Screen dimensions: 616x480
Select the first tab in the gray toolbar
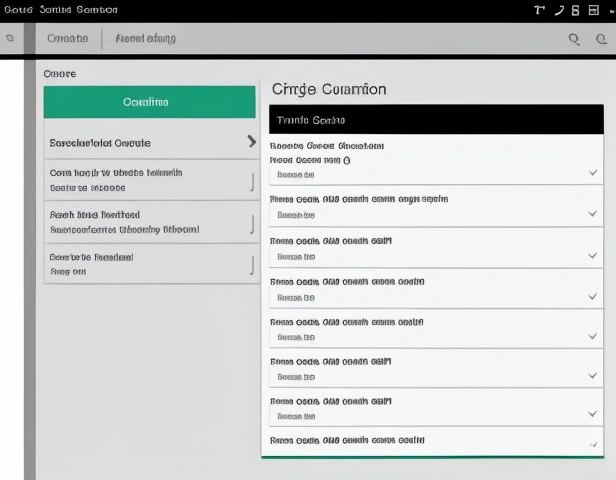67,39
